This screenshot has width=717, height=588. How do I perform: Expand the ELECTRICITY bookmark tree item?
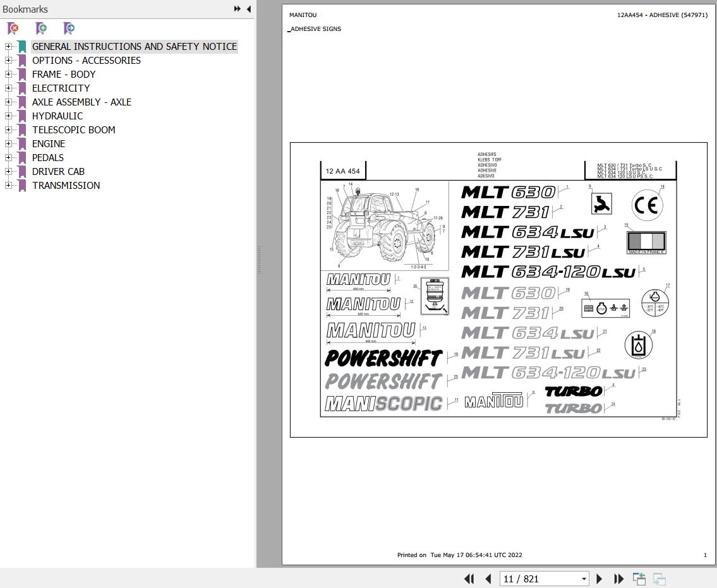click(x=7, y=88)
